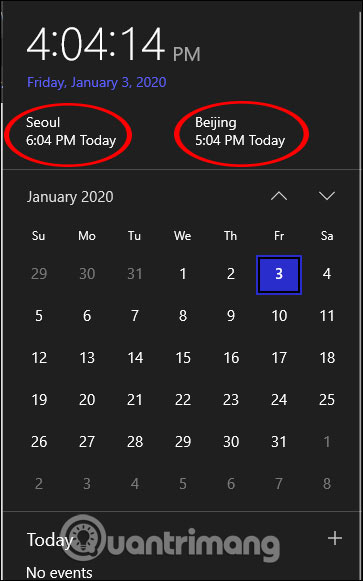Click Saturday January 25 date

[327, 400]
